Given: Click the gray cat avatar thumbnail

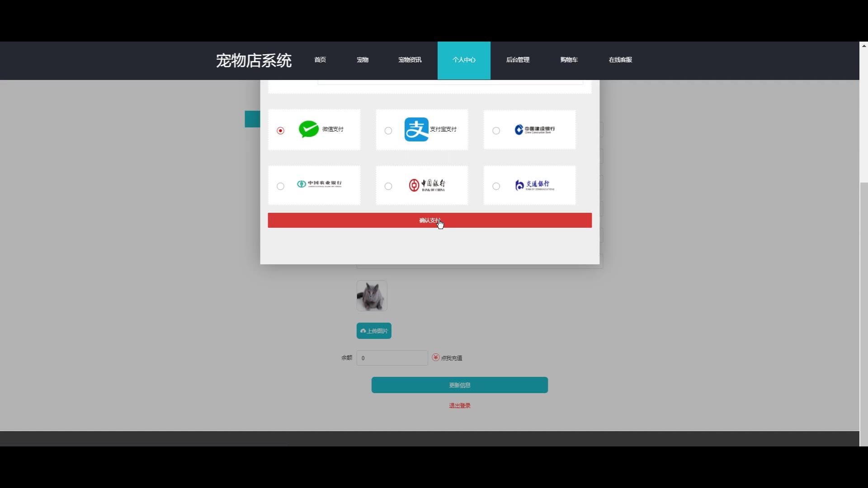Looking at the screenshot, I should [x=372, y=296].
